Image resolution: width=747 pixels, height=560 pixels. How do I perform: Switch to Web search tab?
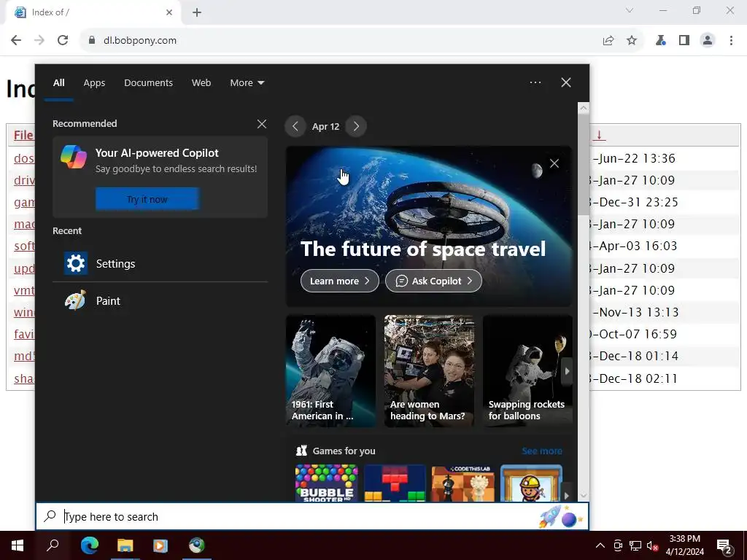point(201,83)
